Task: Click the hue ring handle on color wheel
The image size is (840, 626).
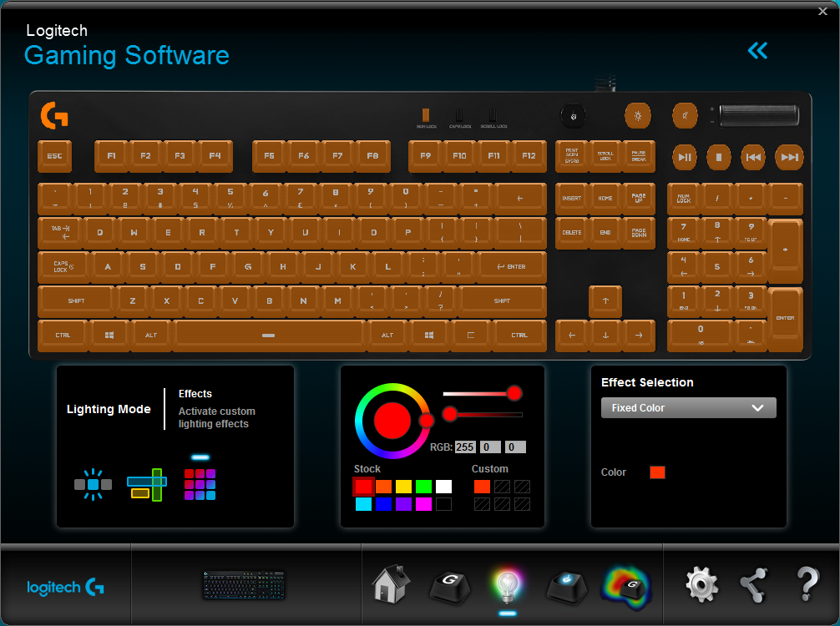Action: (x=427, y=421)
